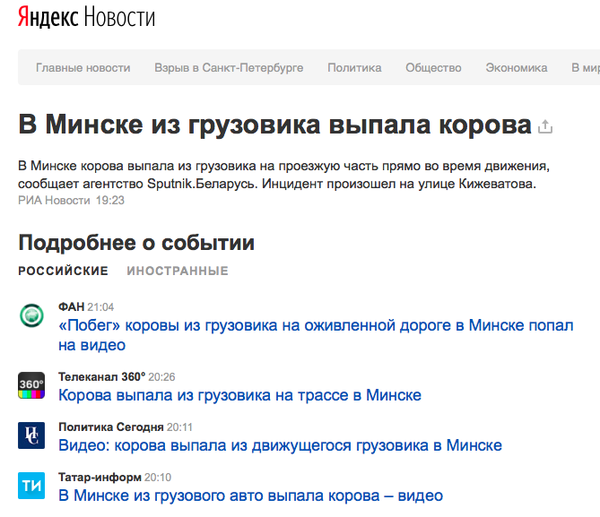Open В Минске из грузового авто article
This screenshot has height=517, width=600.
pyautogui.click(x=250, y=495)
